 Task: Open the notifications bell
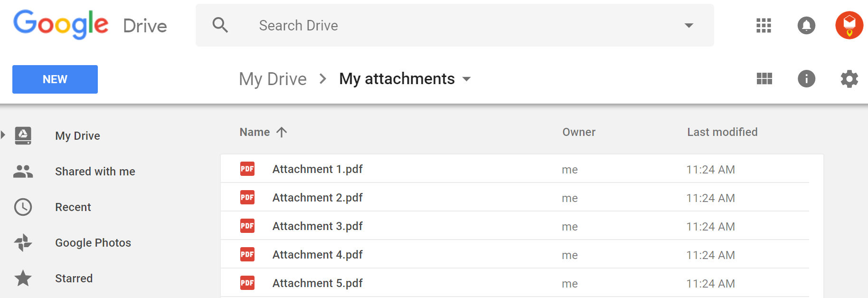tap(806, 25)
